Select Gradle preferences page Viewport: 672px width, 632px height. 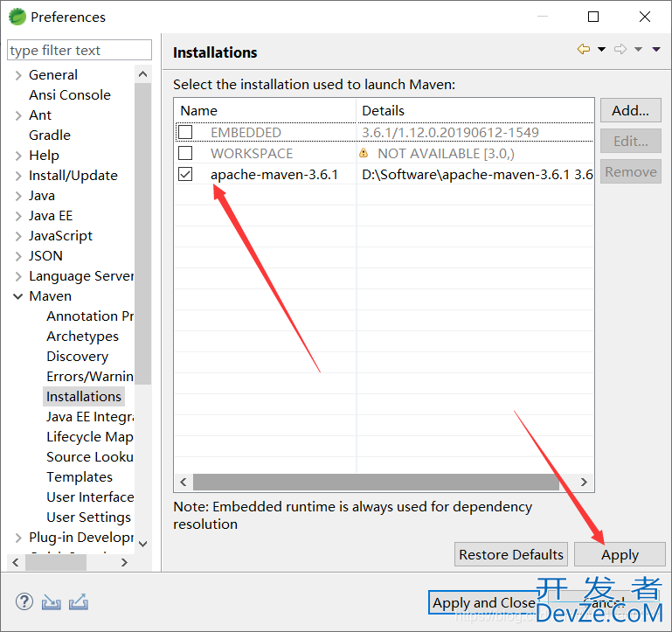tap(50, 135)
